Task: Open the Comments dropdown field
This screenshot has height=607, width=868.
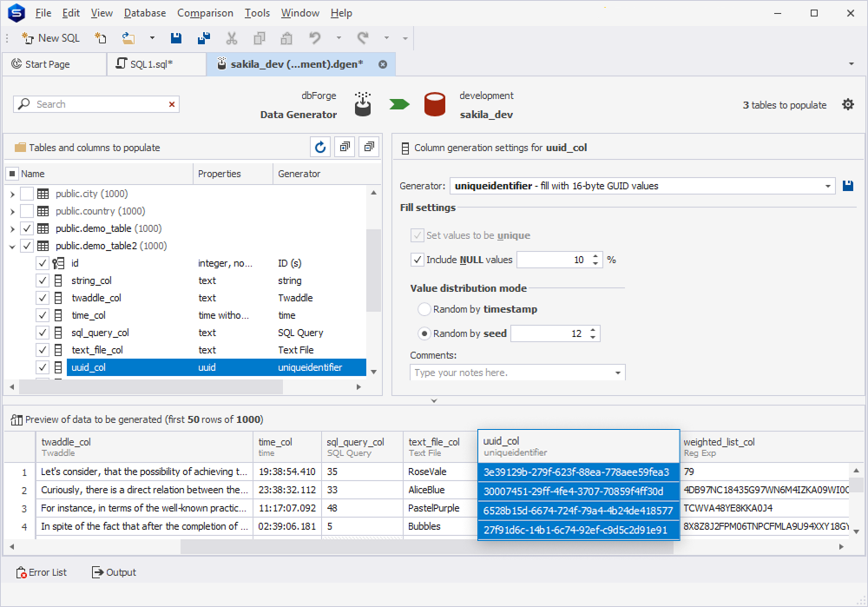Action: coord(617,373)
